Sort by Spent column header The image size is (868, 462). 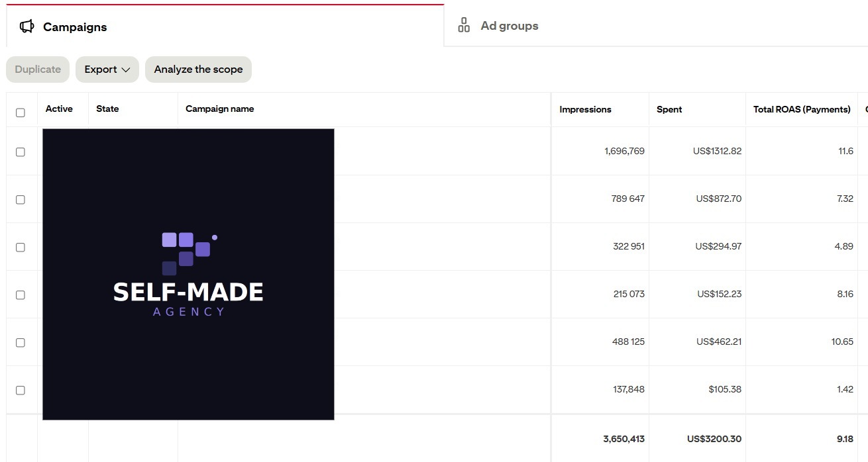tap(669, 109)
